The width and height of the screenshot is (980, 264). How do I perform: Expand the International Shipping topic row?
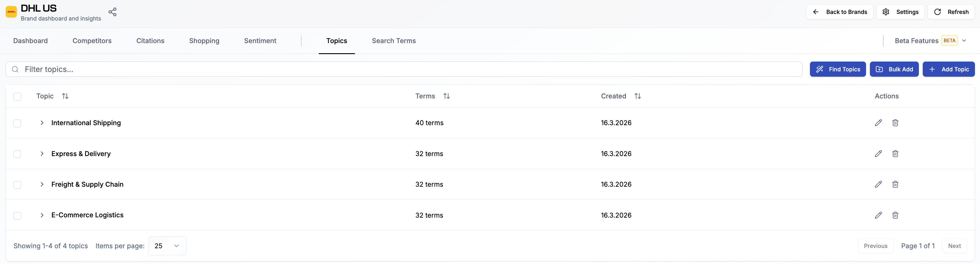[x=42, y=123]
